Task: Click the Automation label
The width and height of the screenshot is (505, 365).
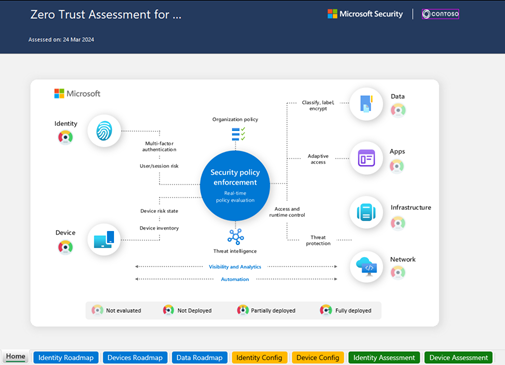Action: pos(235,279)
